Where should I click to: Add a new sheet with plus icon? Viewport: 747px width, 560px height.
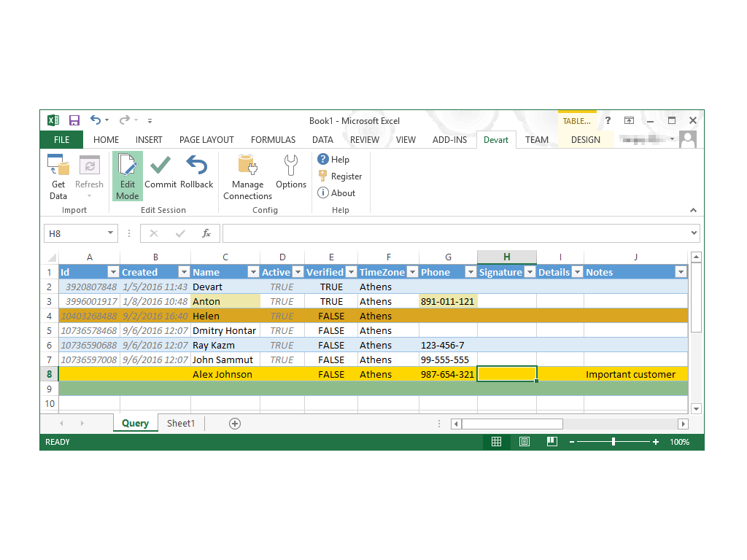click(235, 424)
